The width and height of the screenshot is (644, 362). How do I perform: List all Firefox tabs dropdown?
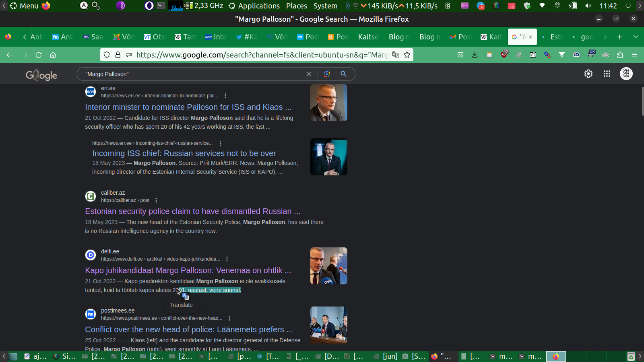(x=636, y=37)
